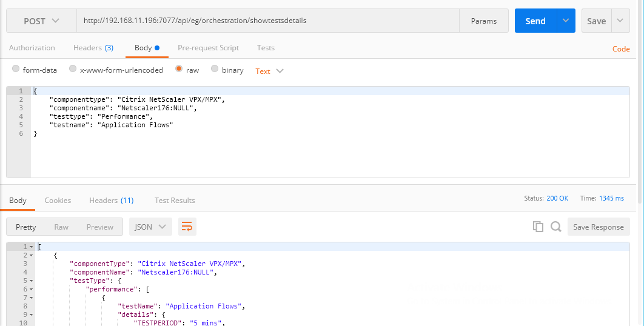644x326 pixels.
Task: Collapse the details fold arrow on line 9
Action: pos(31,314)
